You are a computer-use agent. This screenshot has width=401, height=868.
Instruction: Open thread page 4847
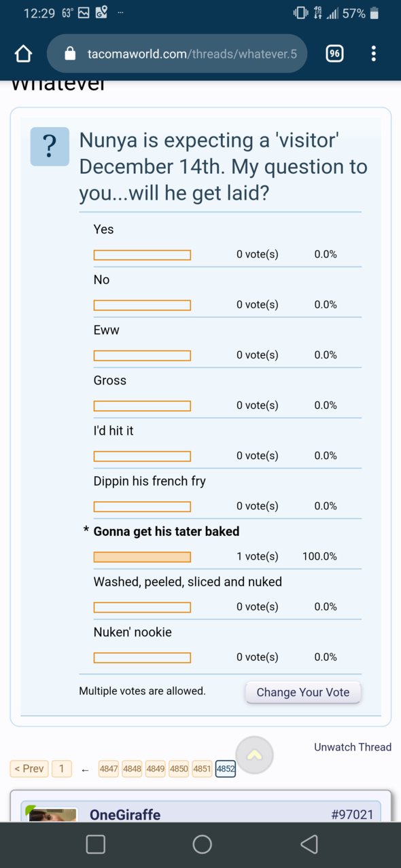coord(109,769)
